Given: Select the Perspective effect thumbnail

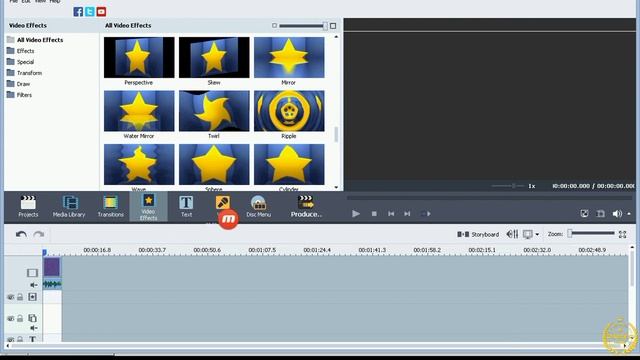Looking at the screenshot, I should (139, 58).
